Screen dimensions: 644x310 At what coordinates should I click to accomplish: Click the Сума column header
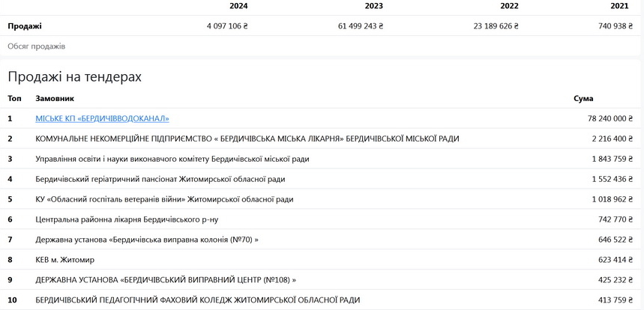583,98
